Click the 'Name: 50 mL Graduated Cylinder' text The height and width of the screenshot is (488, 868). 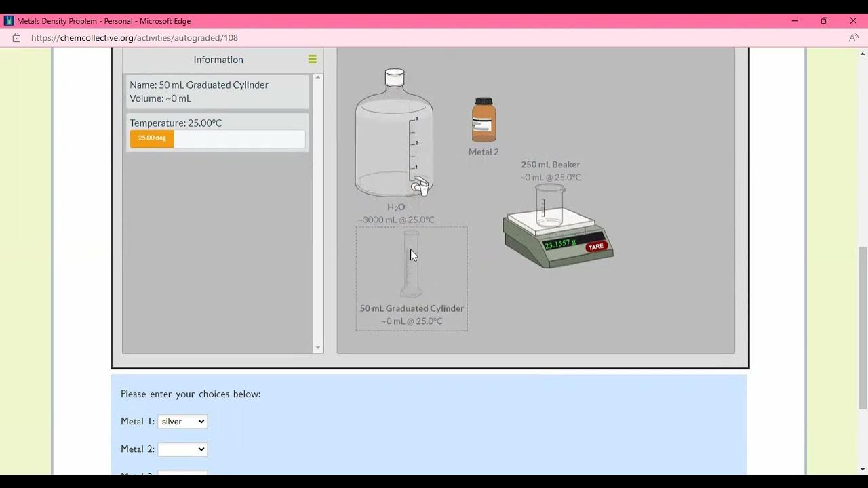199,85
